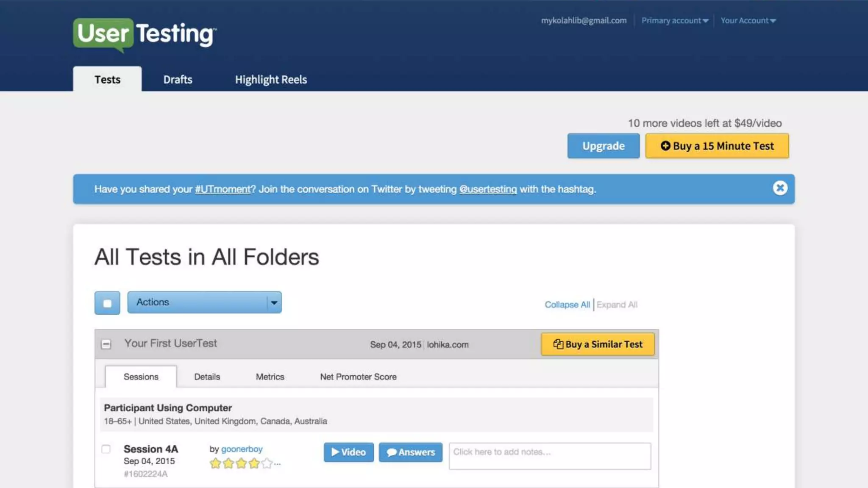Click the session notes text field

pos(549,456)
